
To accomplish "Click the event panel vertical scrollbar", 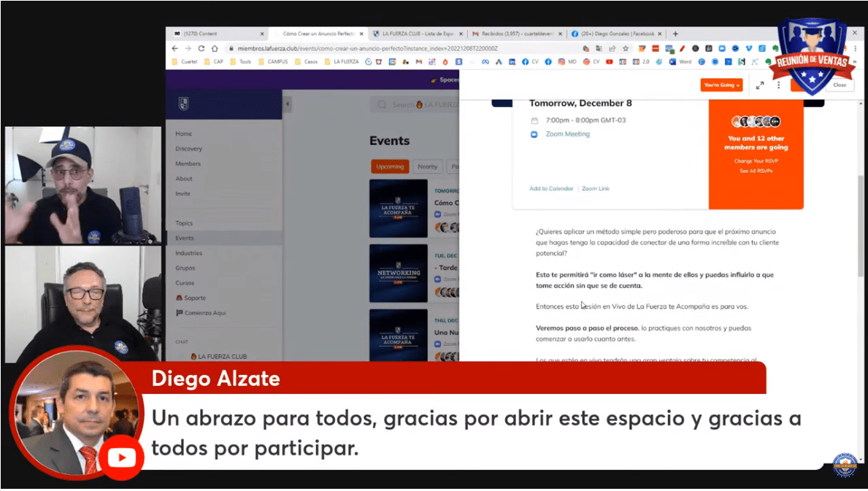I will [861, 219].
